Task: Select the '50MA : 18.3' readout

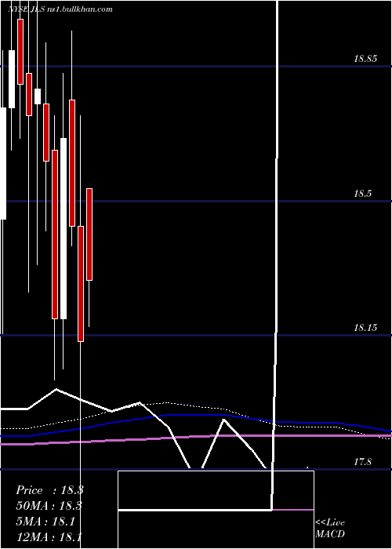Action: (x=49, y=506)
